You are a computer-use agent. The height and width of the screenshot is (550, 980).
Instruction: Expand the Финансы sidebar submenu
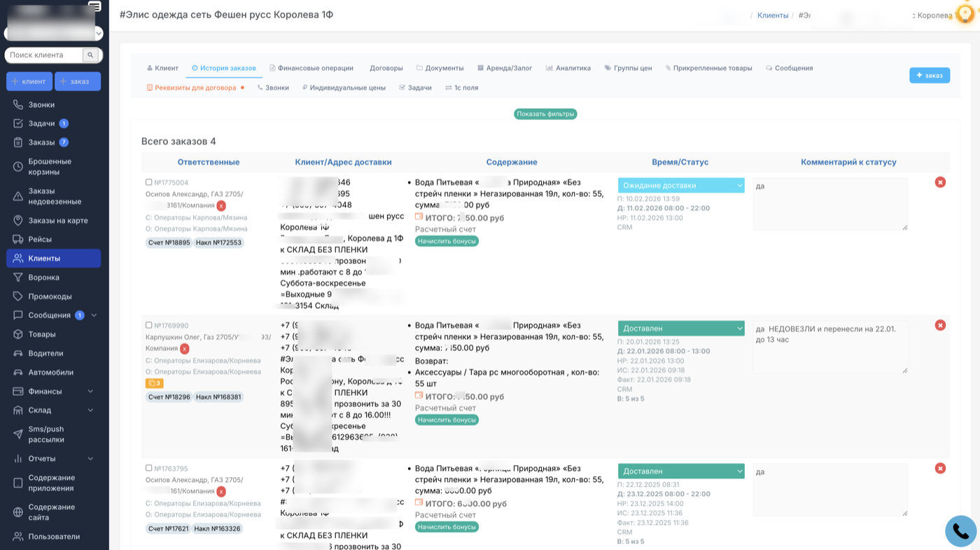[90, 392]
